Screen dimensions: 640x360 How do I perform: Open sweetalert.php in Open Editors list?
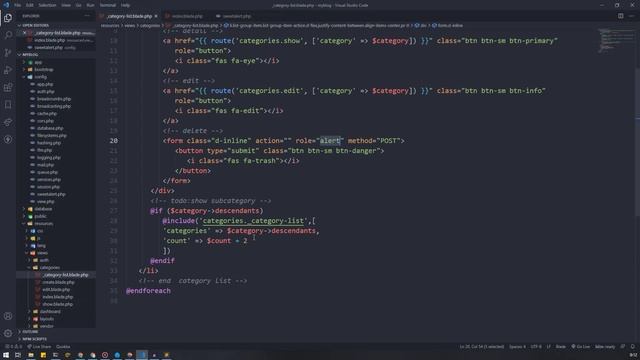48,48
